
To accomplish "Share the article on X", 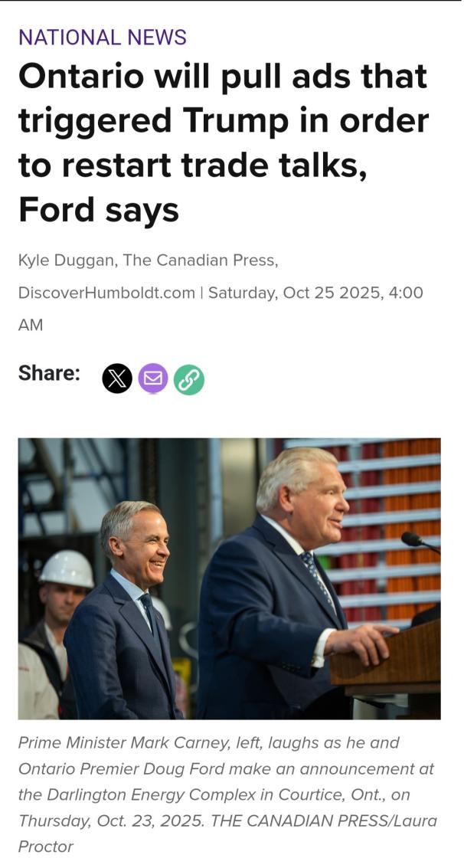I will [117, 379].
